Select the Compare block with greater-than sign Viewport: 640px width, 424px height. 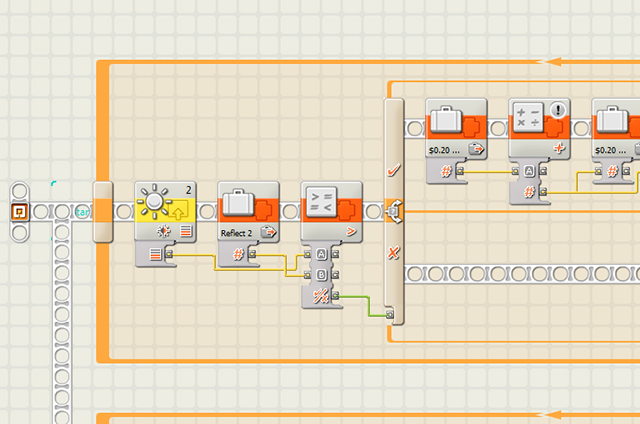pyautogui.click(x=331, y=212)
